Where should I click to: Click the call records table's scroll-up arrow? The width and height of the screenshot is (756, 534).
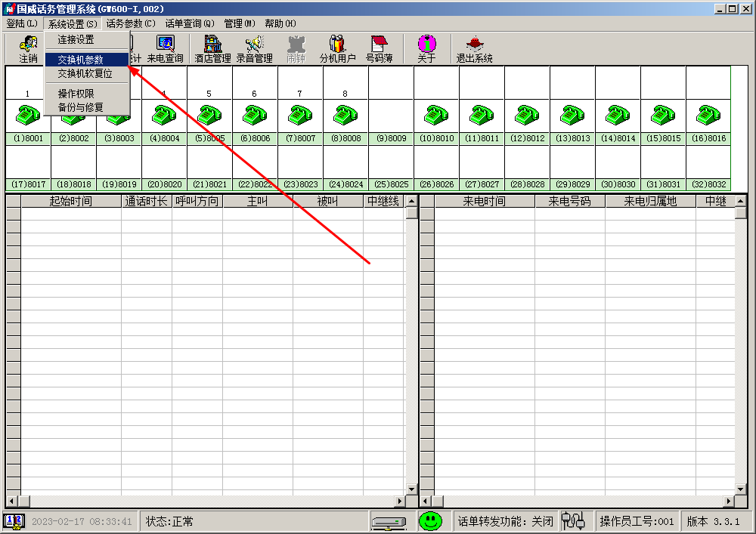tap(412, 201)
